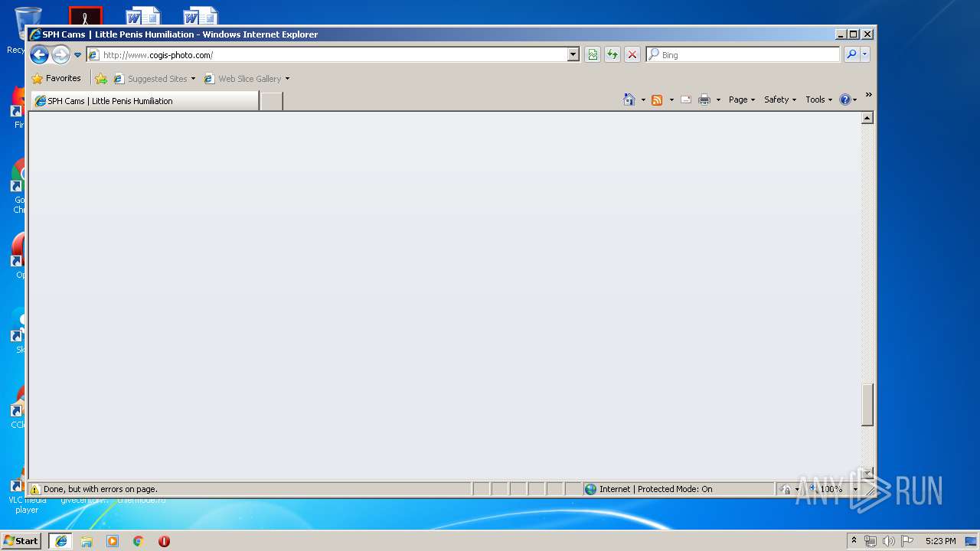Click Add to Favorites bar icon

pyautogui.click(x=101, y=79)
